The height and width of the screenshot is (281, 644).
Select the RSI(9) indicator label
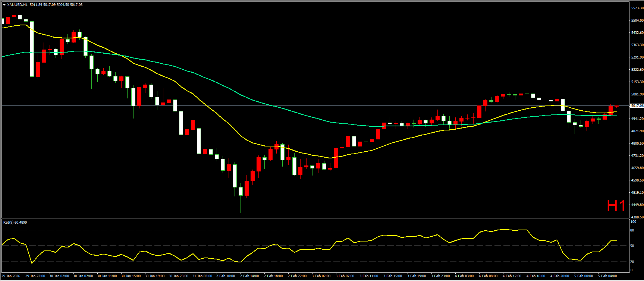15,222
